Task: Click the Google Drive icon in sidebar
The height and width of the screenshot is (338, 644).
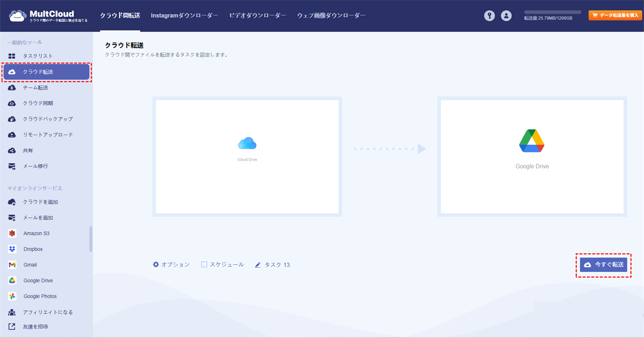Action: click(12, 281)
